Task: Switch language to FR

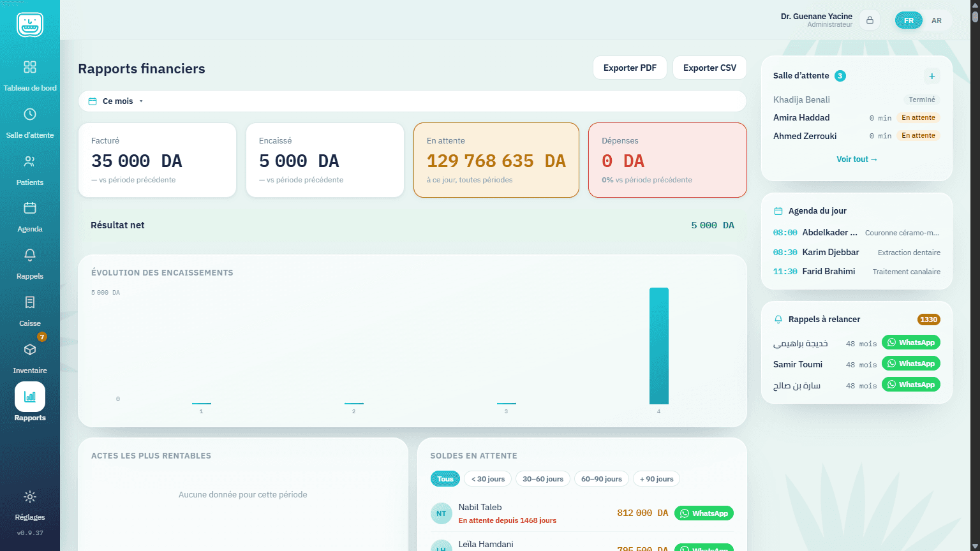Action: pos(909,20)
